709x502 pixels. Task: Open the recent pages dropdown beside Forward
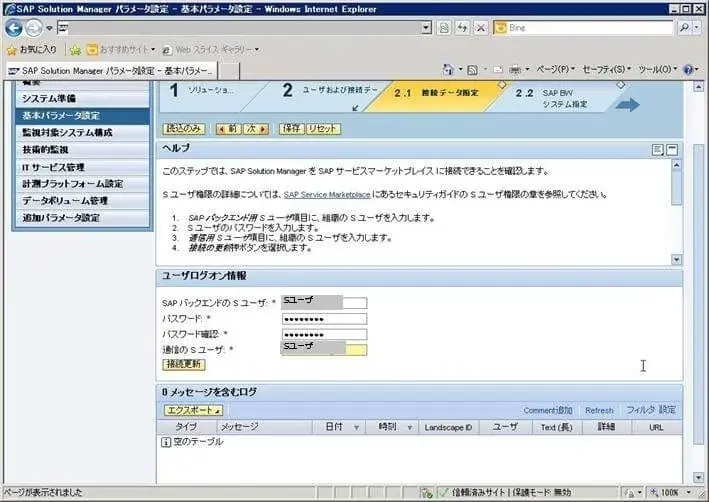click(49, 28)
